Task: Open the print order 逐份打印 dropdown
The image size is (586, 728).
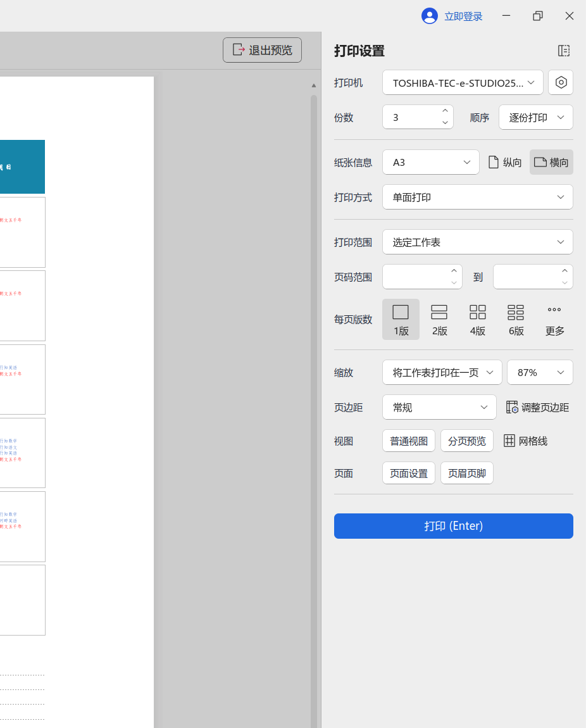Action: tap(536, 118)
